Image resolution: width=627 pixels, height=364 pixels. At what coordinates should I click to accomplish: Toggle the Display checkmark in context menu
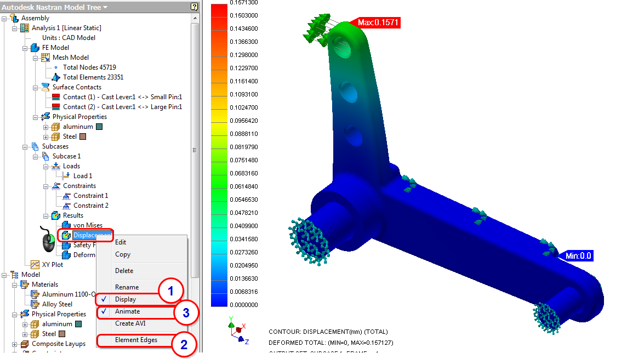coord(104,299)
